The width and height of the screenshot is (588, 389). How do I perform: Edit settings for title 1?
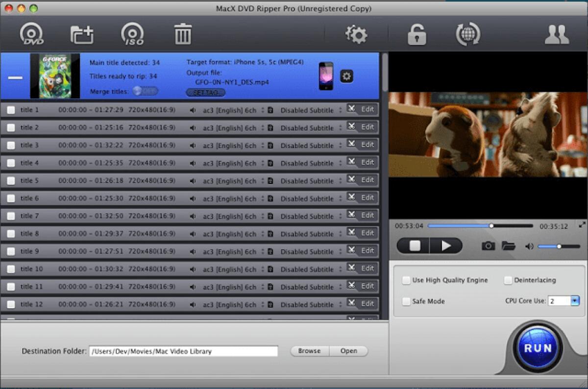click(367, 109)
